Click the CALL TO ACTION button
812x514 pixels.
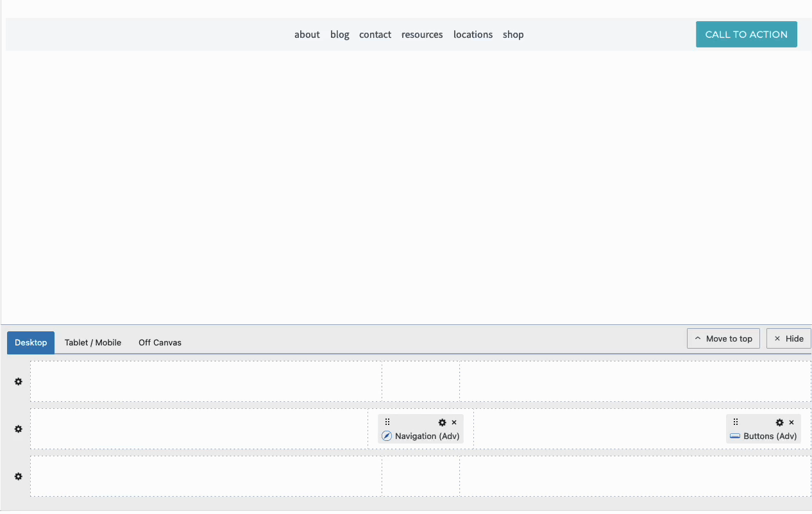coord(747,34)
